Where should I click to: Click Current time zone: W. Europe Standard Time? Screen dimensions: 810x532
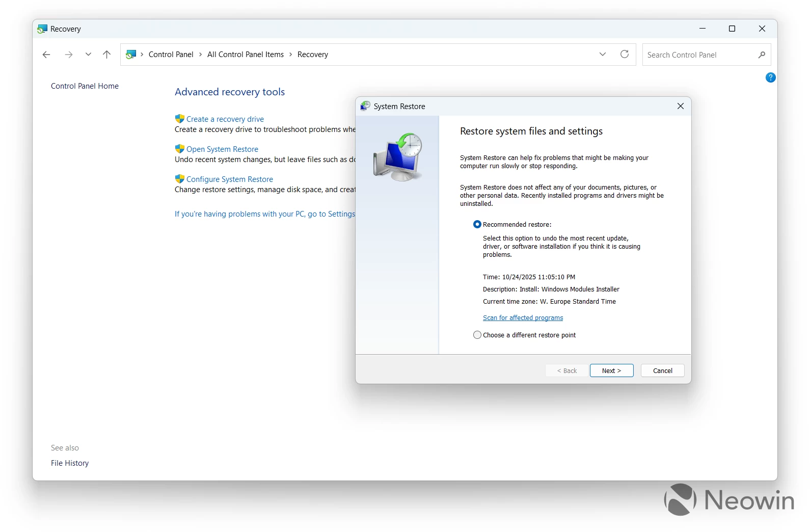click(549, 302)
